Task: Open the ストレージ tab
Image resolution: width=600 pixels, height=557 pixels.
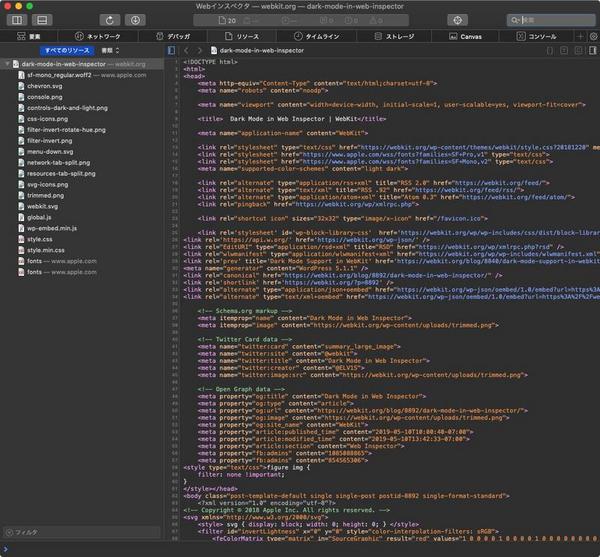Action: pyautogui.click(x=394, y=36)
